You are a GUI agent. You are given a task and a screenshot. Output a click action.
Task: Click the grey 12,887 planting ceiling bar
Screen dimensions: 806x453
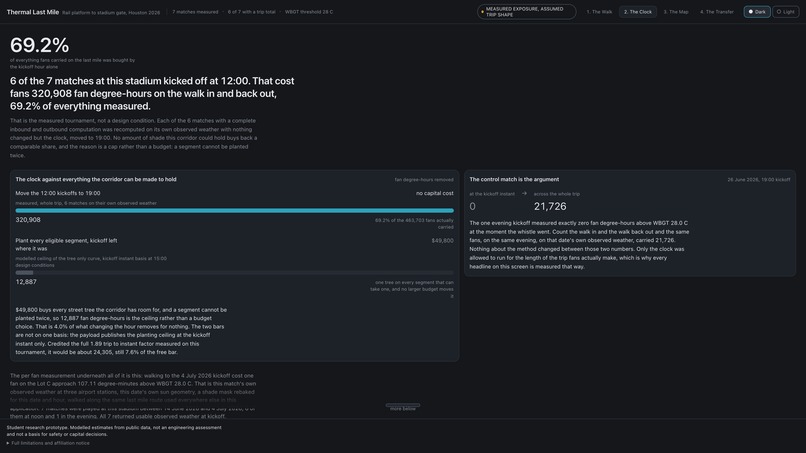click(24, 273)
